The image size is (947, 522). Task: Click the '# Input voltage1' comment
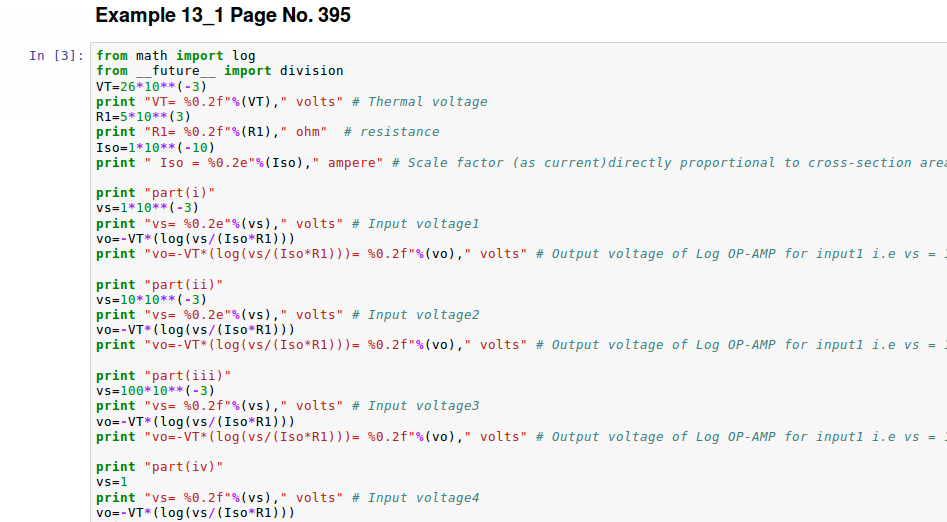[x=423, y=224]
